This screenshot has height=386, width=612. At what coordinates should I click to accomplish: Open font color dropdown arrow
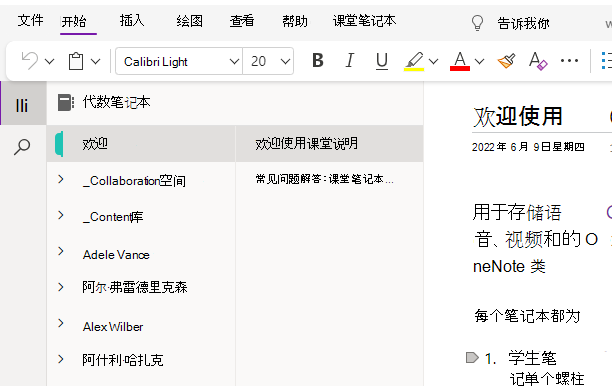click(x=480, y=61)
